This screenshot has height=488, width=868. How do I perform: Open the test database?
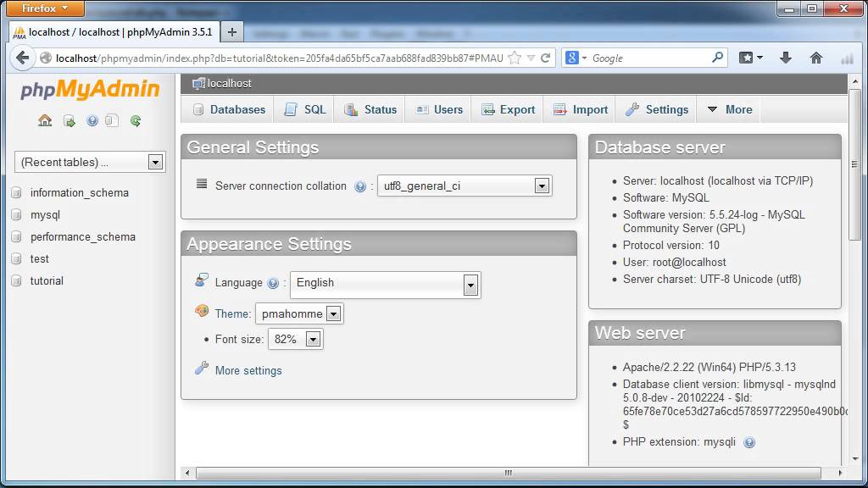(39, 259)
